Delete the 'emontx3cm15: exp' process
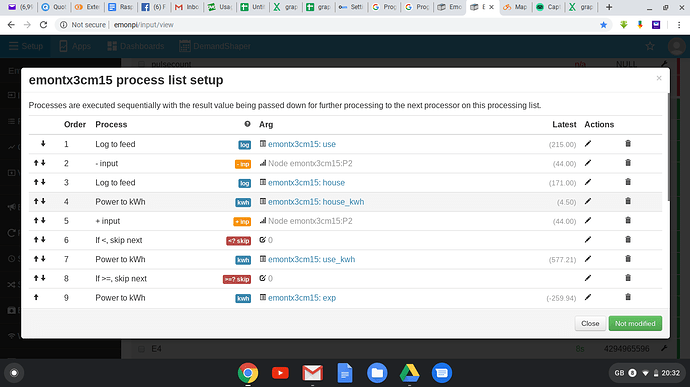The height and width of the screenshot is (387, 690). click(628, 297)
